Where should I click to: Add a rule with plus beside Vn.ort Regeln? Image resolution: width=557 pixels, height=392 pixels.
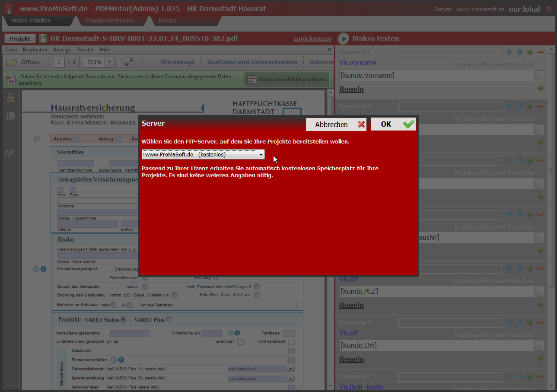click(540, 359)
